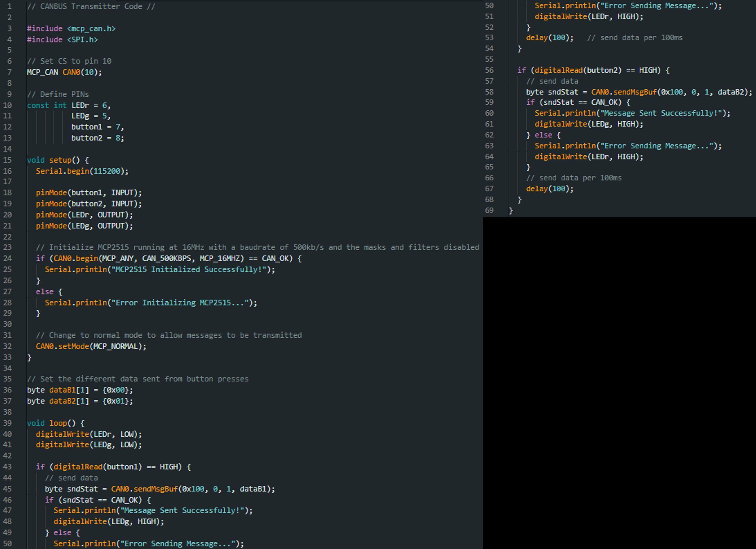Click pinMode(button1, INPUT) line
The width and height of the screenshot is (756, 549).
89,193
